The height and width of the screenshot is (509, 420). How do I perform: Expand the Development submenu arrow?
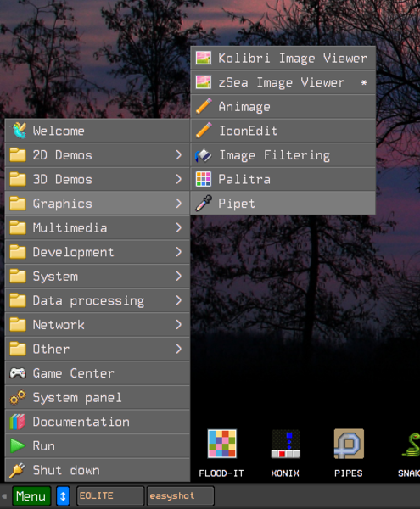pos(178,252)
